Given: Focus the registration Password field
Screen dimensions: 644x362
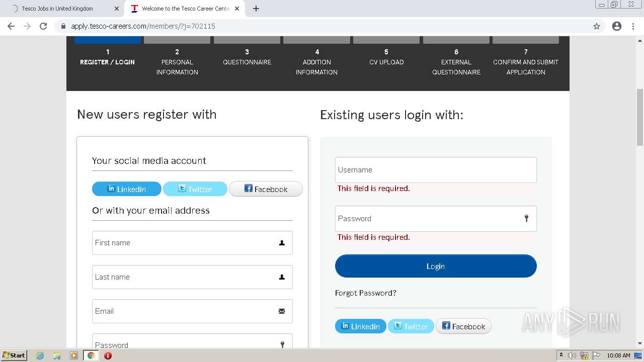Looking at the screenshot, I should 192,341.
